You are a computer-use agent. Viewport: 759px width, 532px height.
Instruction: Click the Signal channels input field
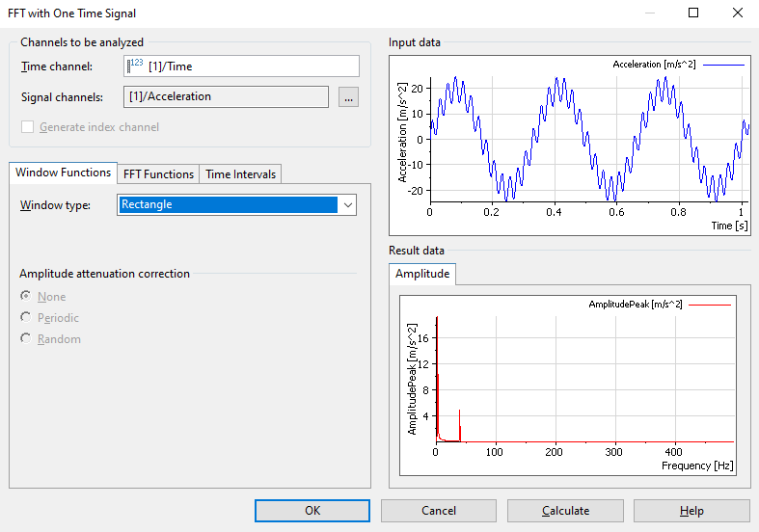(227, 96)
